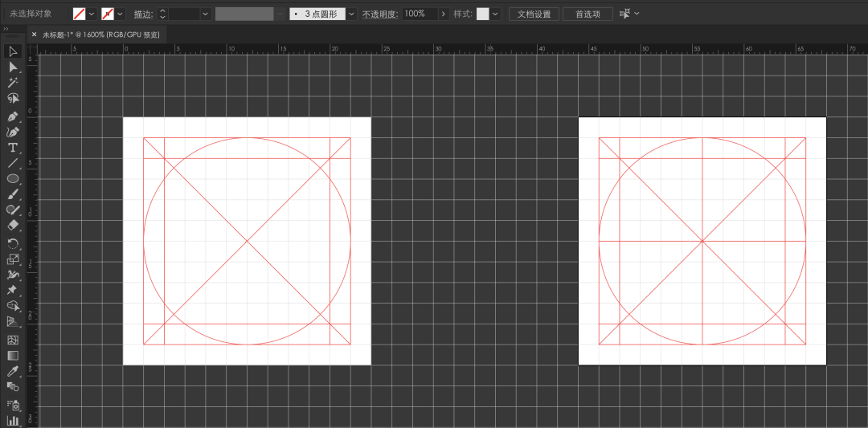Viewport: 868px width, 428px height.
Task: Click the 不透明度 100% input field
Action: (420, 14)
